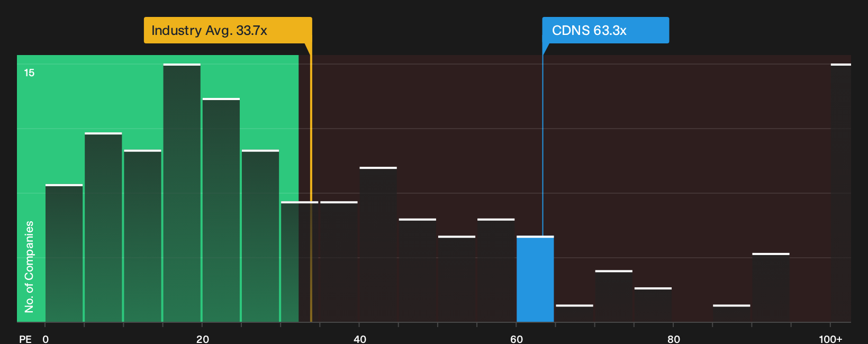
Task: Select the bar for PE 70 to 75
Action: pyautogui.click(x=614, y=296)
